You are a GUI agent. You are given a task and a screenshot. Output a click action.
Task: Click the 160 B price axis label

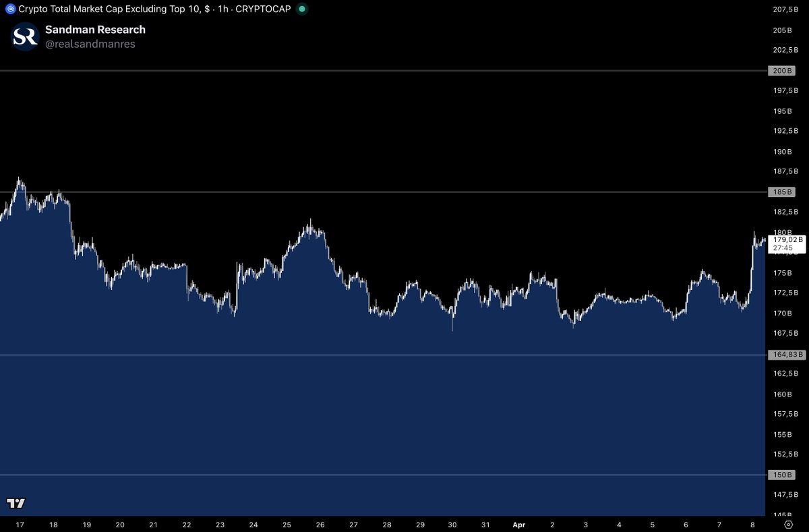point(782,394)
